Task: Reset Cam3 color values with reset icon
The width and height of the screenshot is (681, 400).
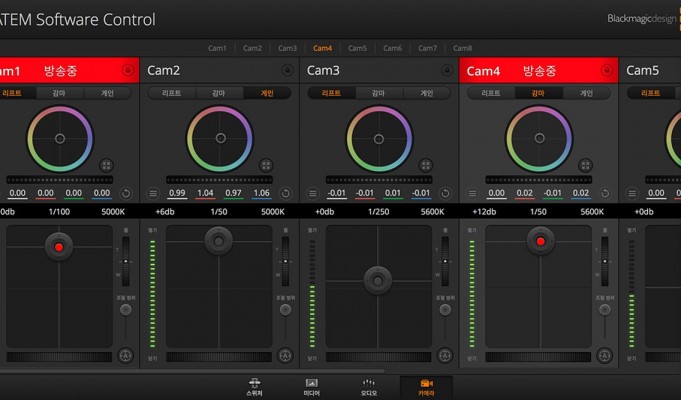Action: 445,193
